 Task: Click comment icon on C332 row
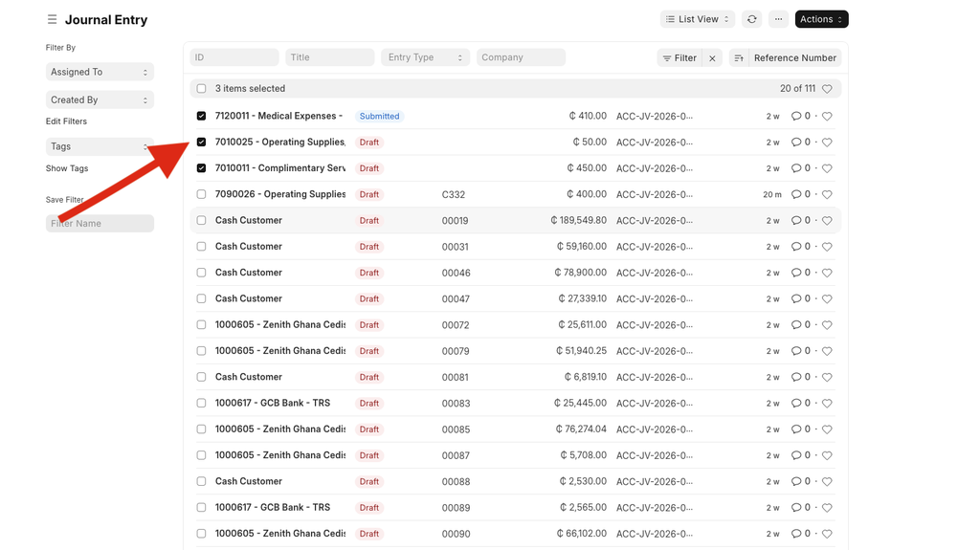[796, 194]
